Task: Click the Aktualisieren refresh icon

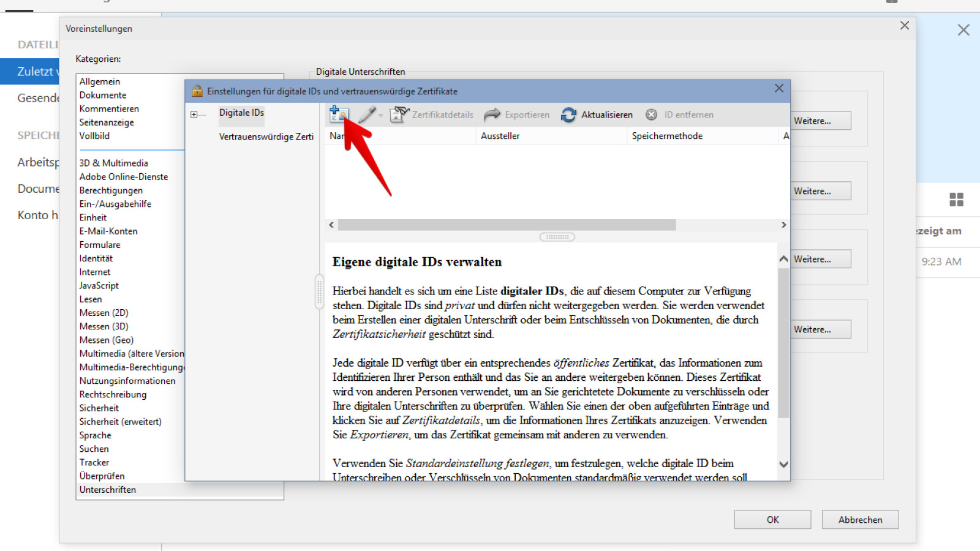Action: [x=568, y=114]
